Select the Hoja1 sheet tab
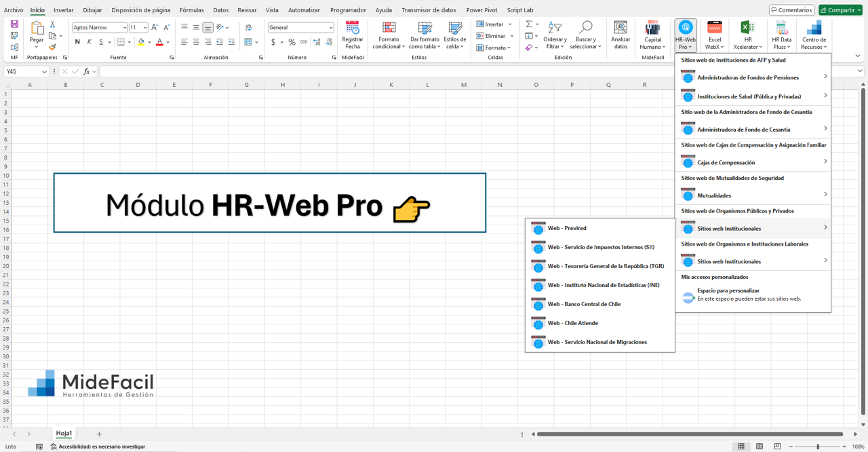 [x=64, y=434]
